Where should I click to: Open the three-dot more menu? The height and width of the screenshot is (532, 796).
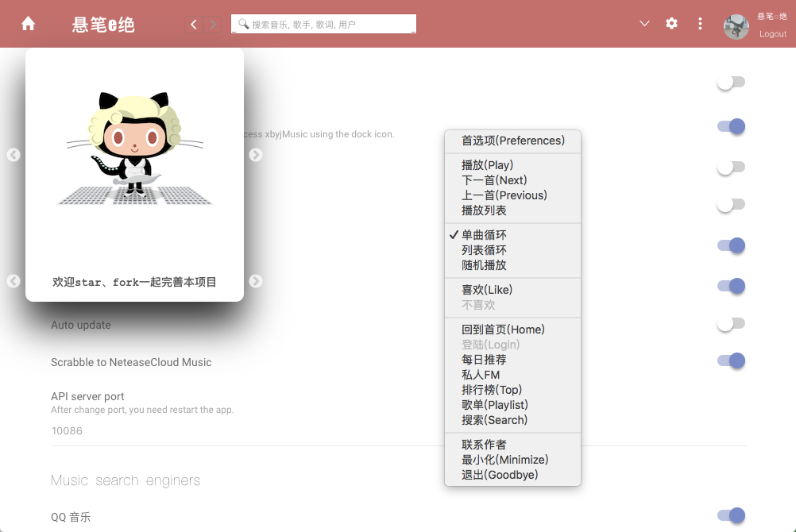(700, 23)
